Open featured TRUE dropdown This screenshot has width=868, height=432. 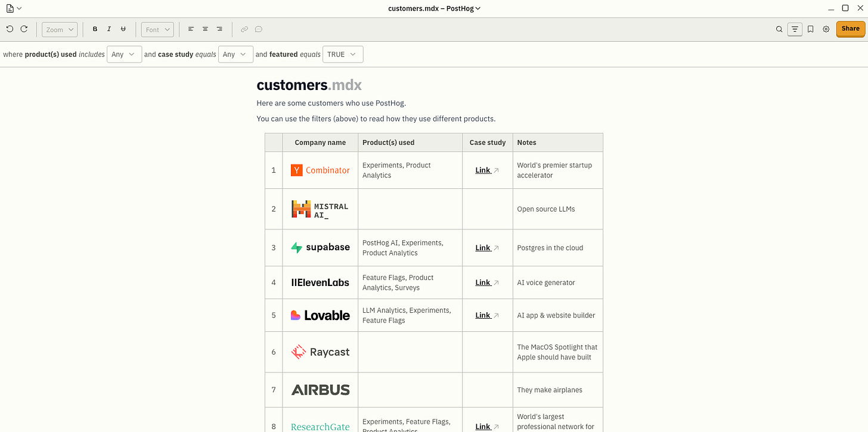pyautogui.click(x=343, y=54)
